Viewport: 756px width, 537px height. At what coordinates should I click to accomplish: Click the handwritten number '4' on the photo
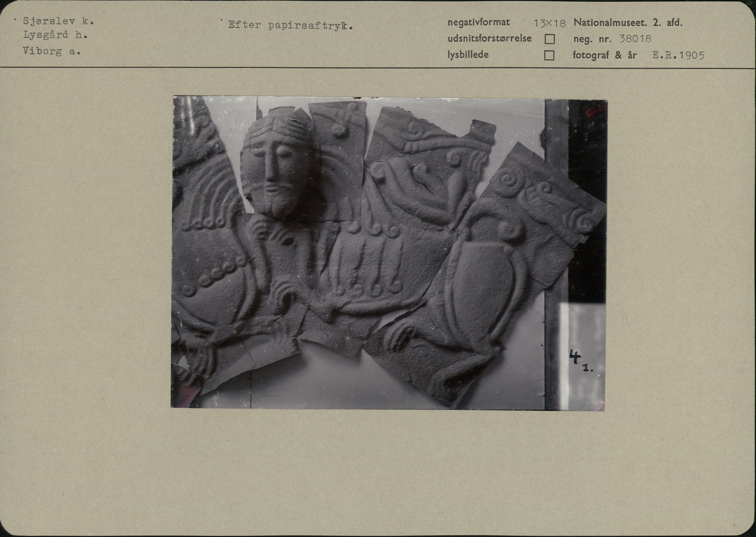(x=576, y=357)
